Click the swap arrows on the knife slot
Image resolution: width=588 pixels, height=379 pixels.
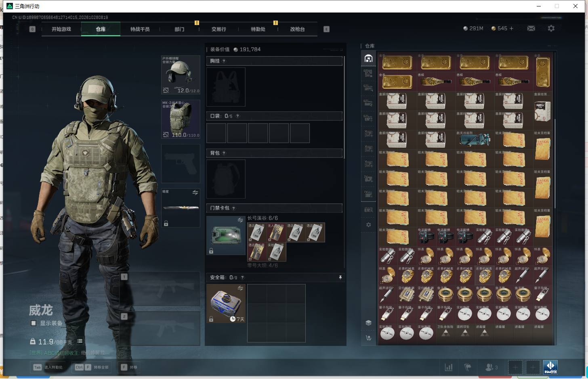point(195,193)
